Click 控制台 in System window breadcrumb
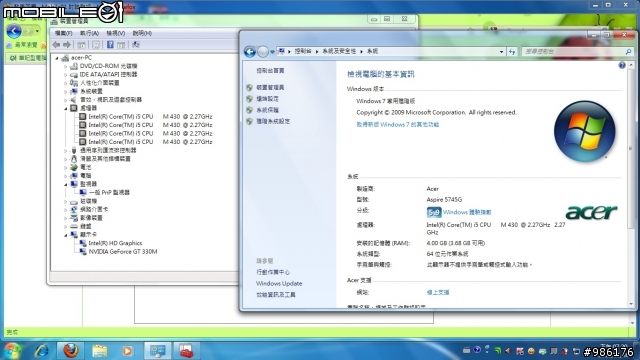This screenshot has height=360, width=640. [x=303, y=51]
